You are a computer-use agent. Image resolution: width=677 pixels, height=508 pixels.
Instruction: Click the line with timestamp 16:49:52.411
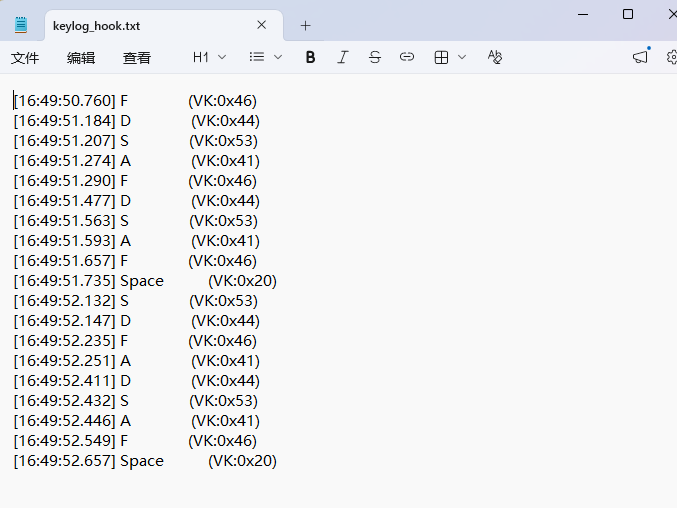coord(136,381)
